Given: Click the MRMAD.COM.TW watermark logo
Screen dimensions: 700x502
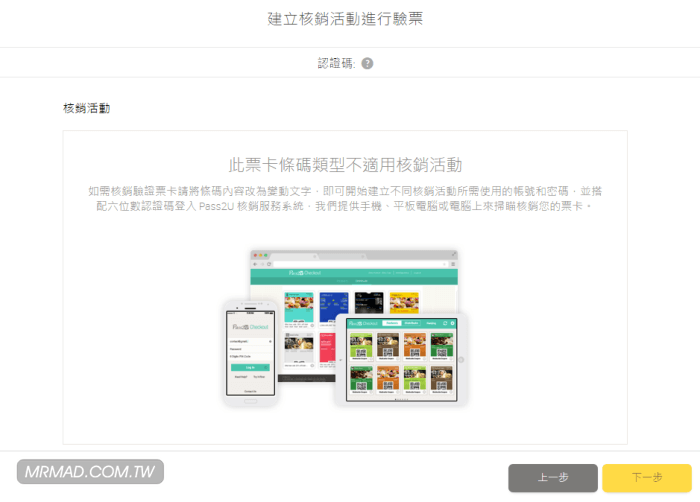Looking at the screenshot, I should 90,472.
